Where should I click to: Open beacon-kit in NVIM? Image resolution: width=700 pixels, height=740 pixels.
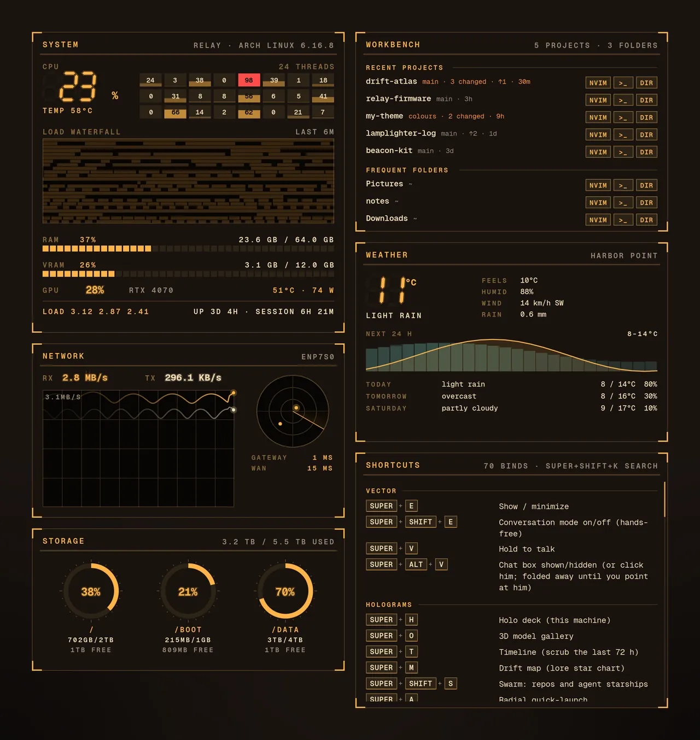pos(598,152)
